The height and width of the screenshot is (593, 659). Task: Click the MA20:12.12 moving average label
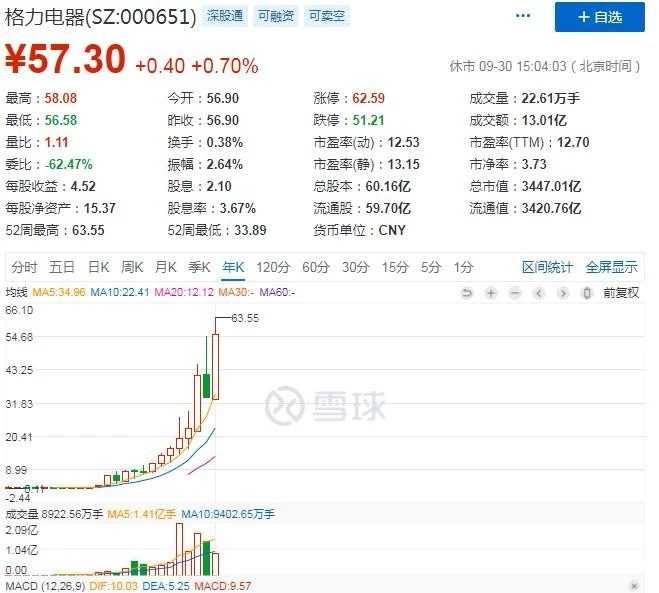184,292
